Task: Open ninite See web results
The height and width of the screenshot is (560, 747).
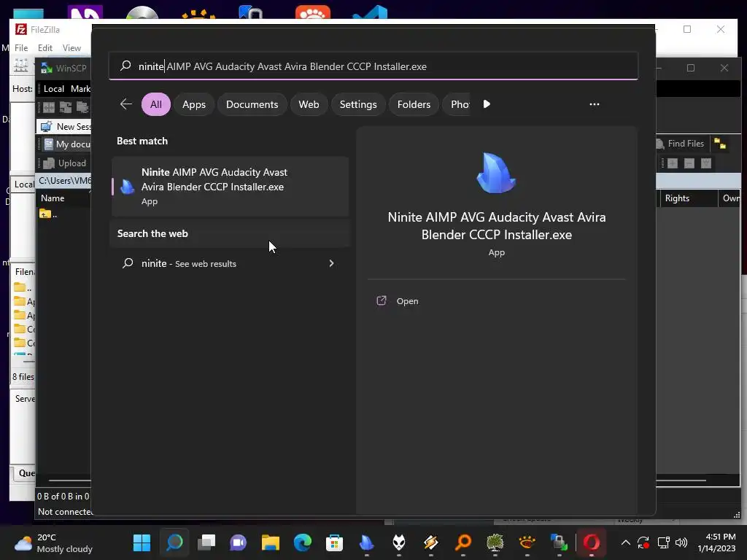Action: click(231, 263)
